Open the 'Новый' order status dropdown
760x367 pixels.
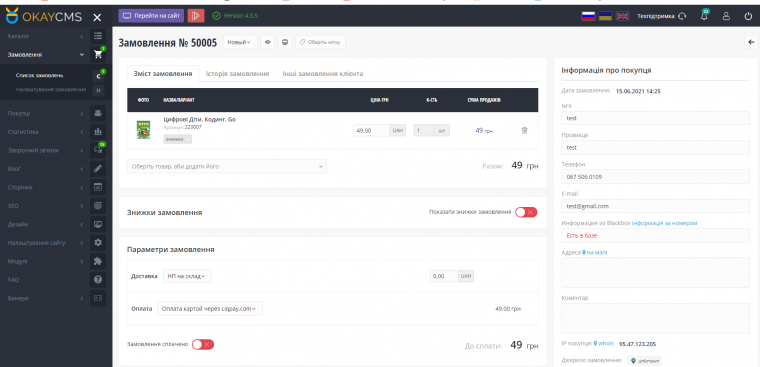[239, 43]
